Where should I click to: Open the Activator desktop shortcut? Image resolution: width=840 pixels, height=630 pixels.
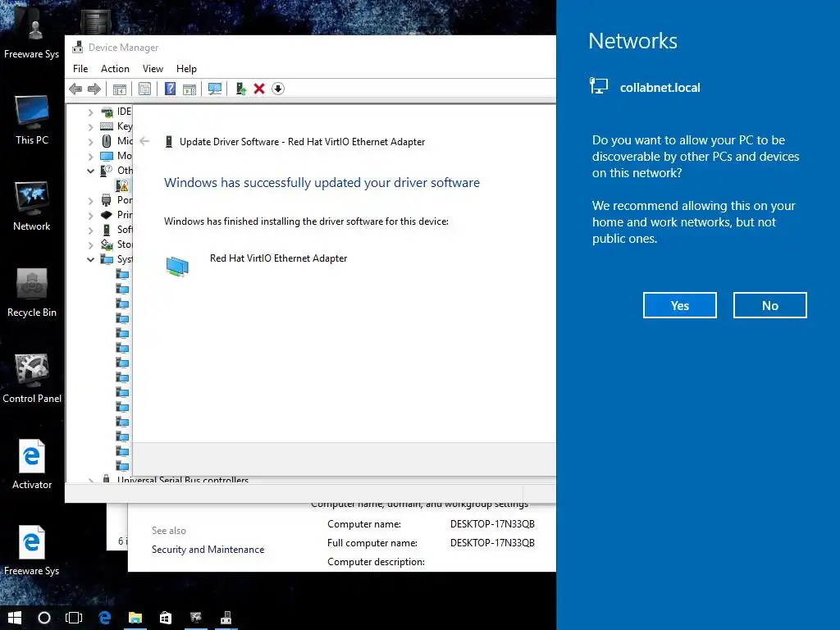click(x=32, y=464)
